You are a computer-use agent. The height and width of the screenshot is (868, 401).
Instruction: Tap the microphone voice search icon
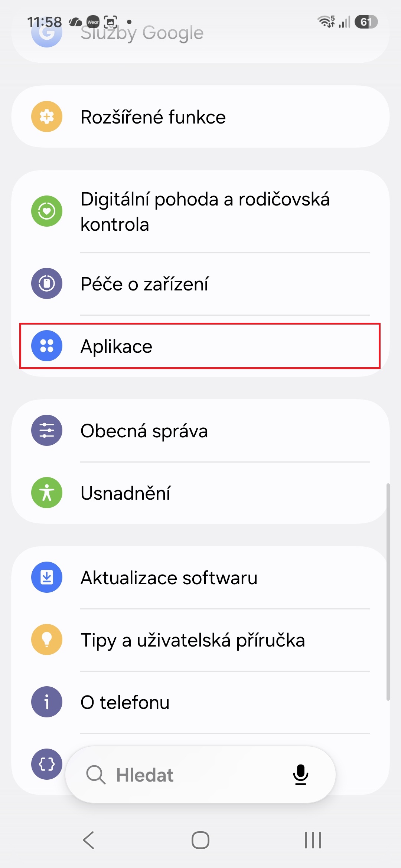[301, 775]
